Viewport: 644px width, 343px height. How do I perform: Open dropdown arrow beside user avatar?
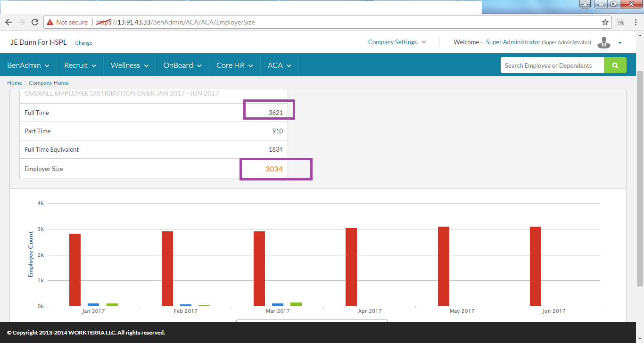[620, 43]
